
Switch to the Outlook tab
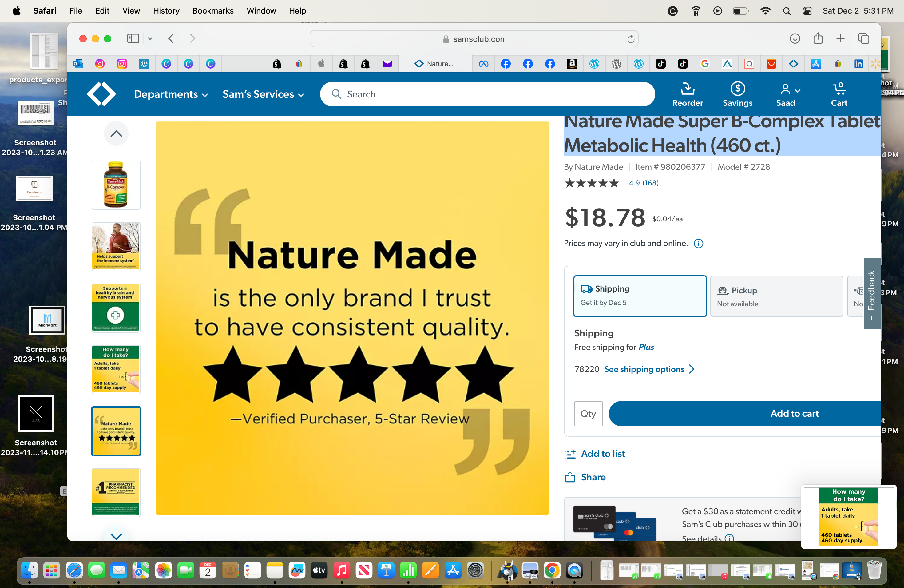[78, 63]
